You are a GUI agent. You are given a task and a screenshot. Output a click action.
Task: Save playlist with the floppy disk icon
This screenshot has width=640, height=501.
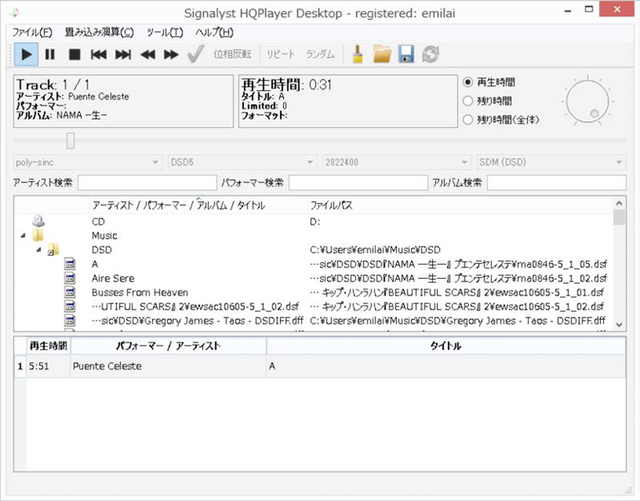[406, 54]
